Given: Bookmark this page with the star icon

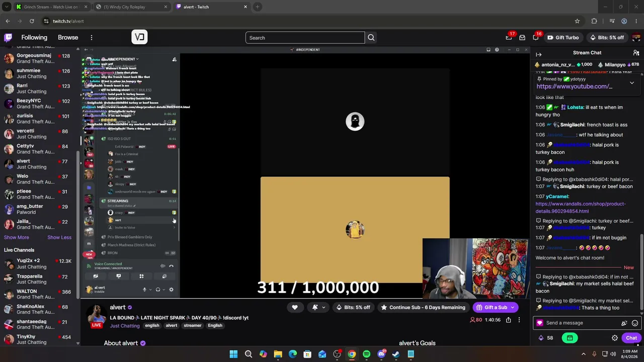Looking at the screenshot, I should tap(577, 21).
